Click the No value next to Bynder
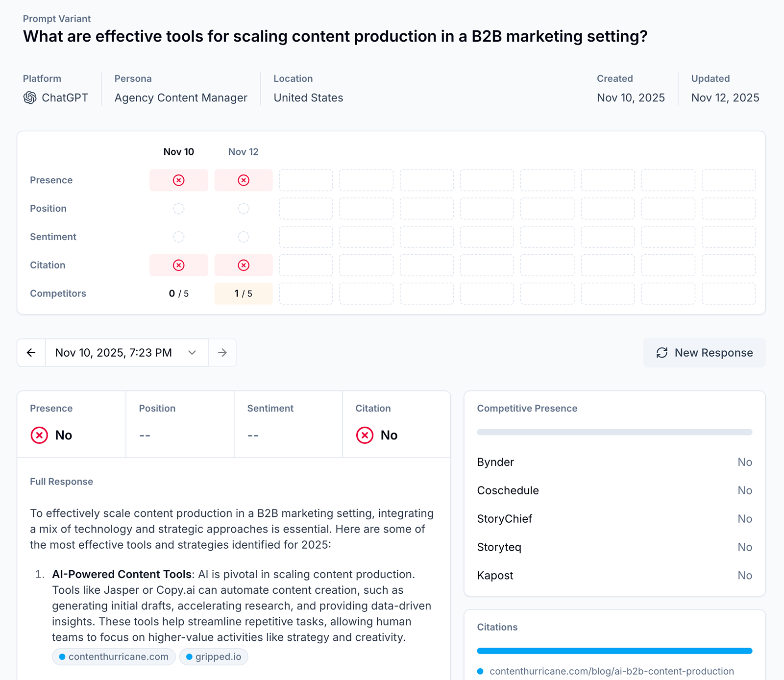The height and width of the screenshot is (680, 784). (745, 462)
